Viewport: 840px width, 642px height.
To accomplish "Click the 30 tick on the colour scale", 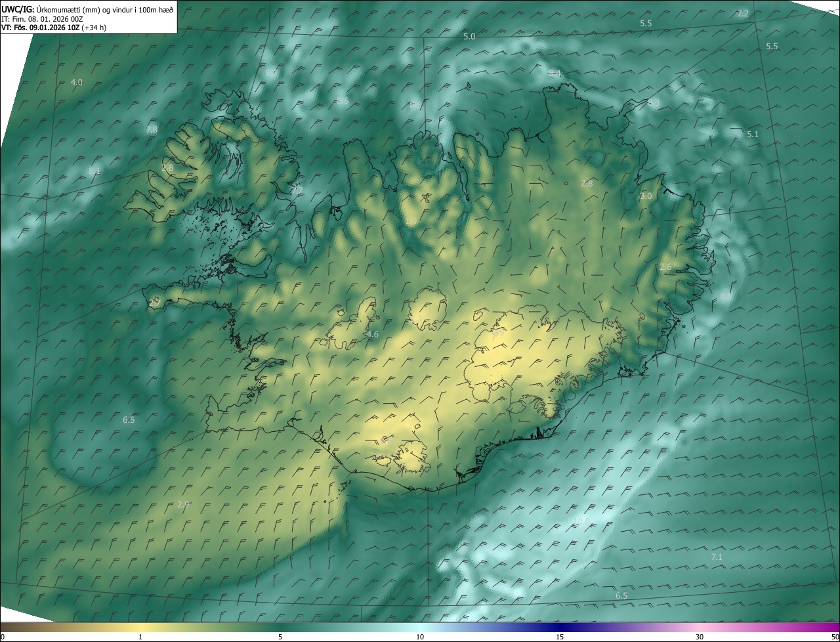I will 700,637.
